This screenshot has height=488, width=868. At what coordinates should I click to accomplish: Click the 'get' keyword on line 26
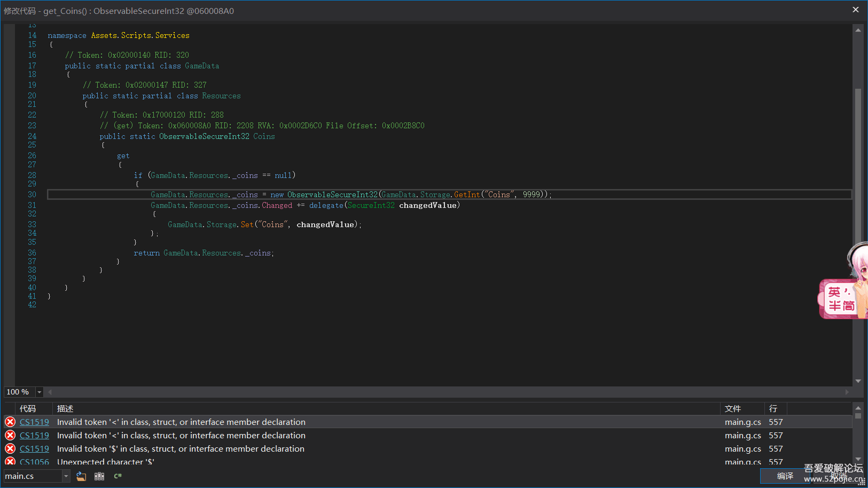123,156
